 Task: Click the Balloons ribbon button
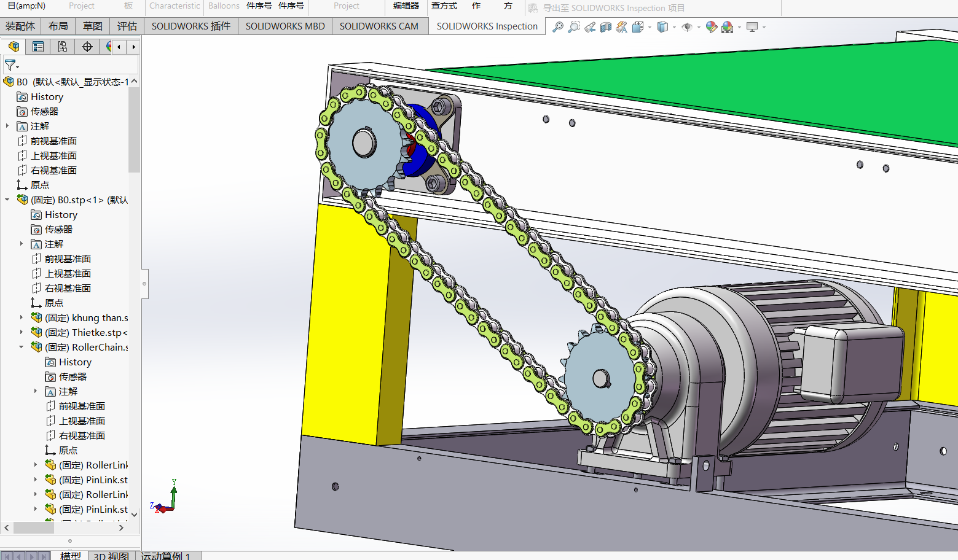pyautogui.click(x=224, y=6)
